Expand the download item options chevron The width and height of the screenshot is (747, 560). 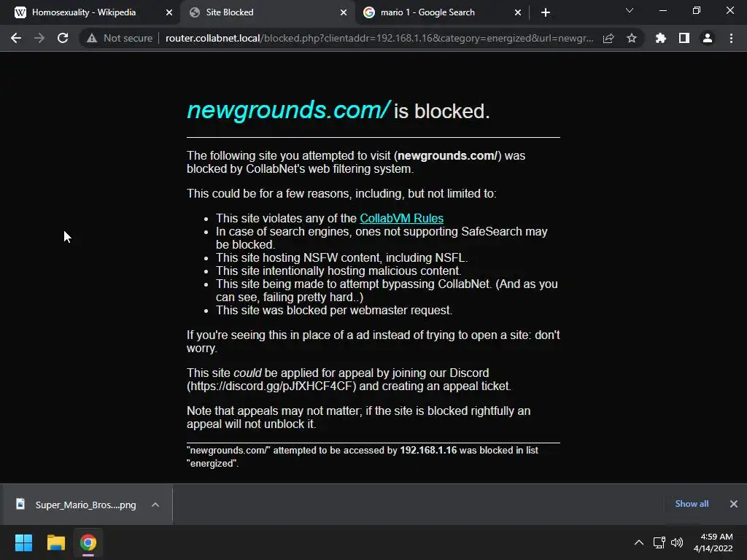[x=155, y=505]
